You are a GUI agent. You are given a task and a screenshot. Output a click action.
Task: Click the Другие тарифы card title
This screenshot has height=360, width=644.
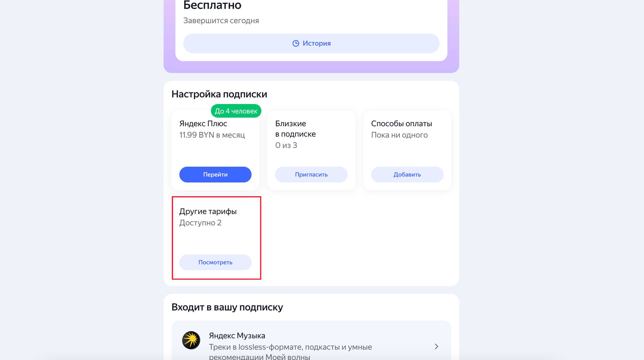click(208, 211)
